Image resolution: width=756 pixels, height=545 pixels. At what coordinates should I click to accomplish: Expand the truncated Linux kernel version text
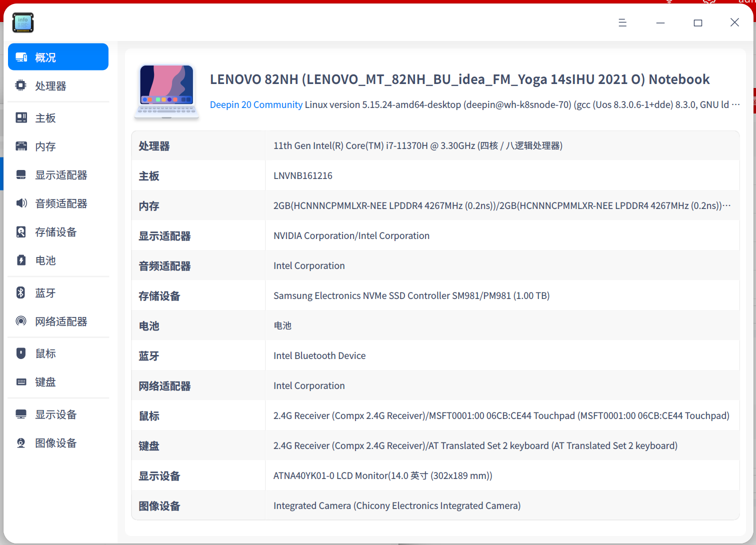point(736,104)
